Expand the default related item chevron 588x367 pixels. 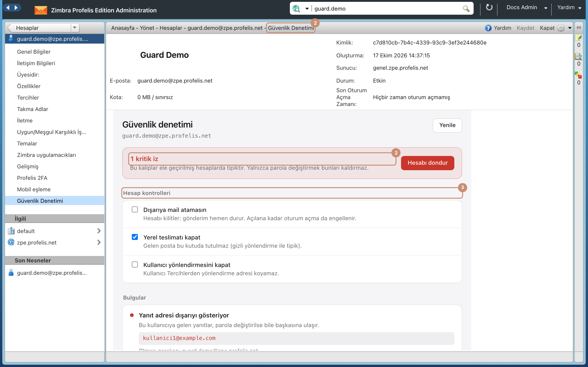pos(99,231)
